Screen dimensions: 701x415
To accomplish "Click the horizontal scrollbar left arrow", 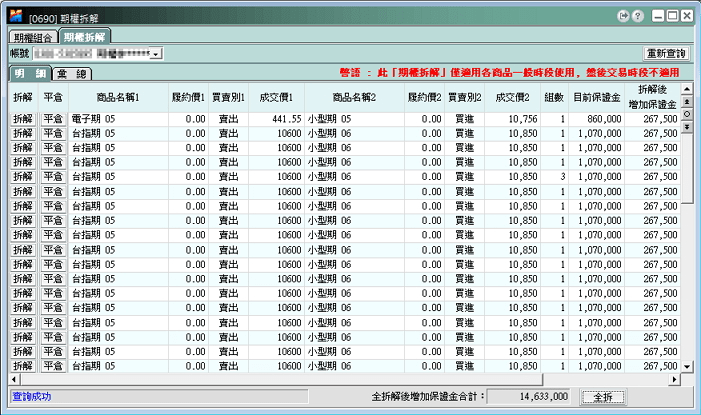I will (x=16, y=379).
